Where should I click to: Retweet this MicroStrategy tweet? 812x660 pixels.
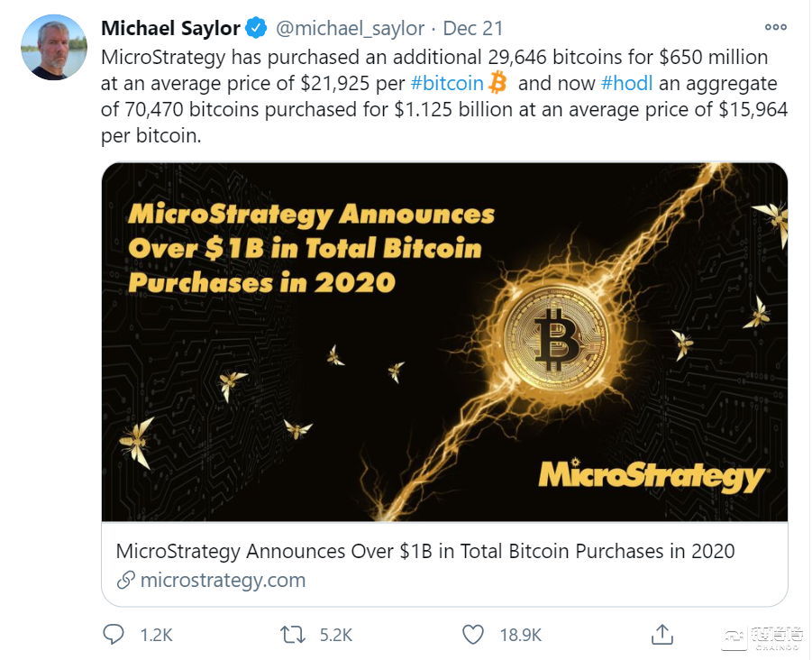pos(293,635)
